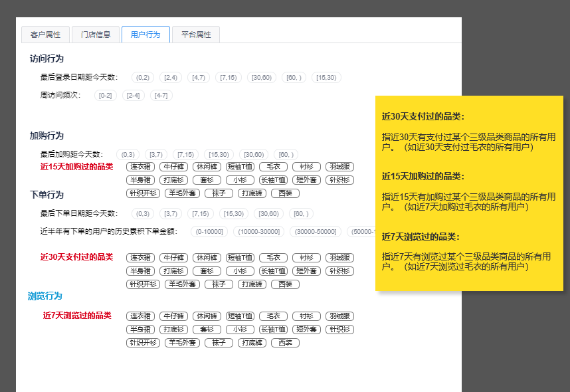Image resolution: width=570 pixels, height=392 pixels.
Task: Click the 下单行为 section heading
Action: pos(47,195)
